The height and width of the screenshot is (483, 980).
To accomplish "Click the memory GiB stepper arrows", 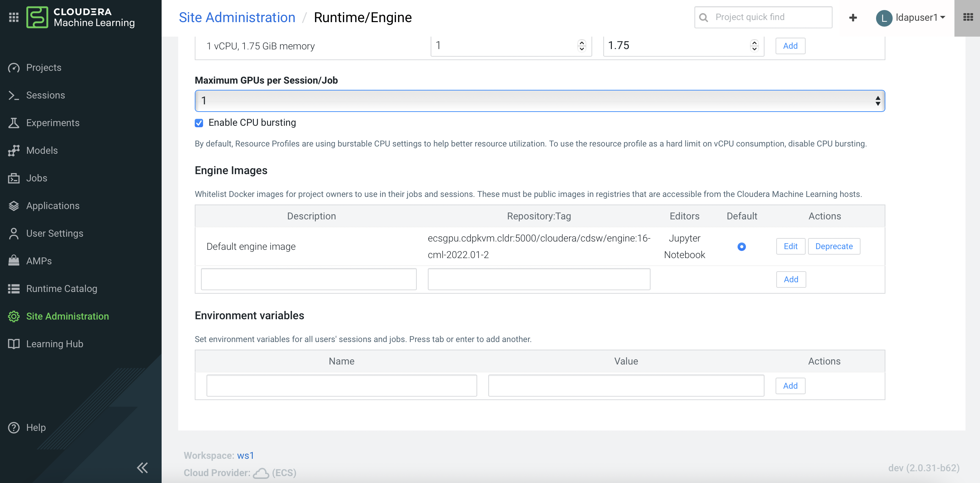I will point(755,46).
